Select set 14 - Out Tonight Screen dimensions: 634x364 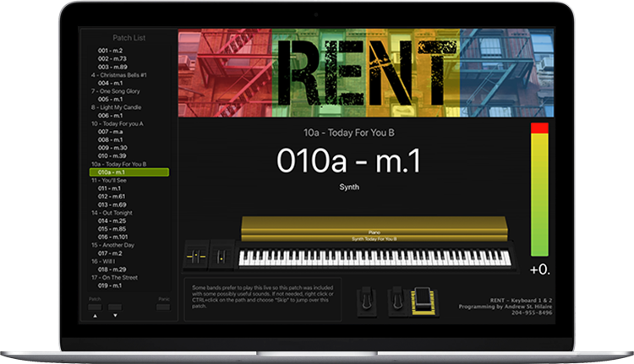(x=112, y=213)
